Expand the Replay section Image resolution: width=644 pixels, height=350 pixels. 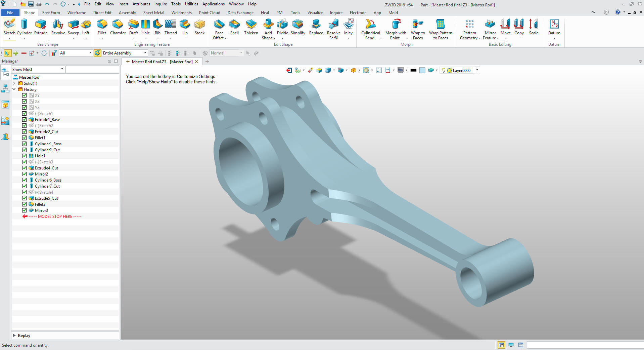(14, 336)
